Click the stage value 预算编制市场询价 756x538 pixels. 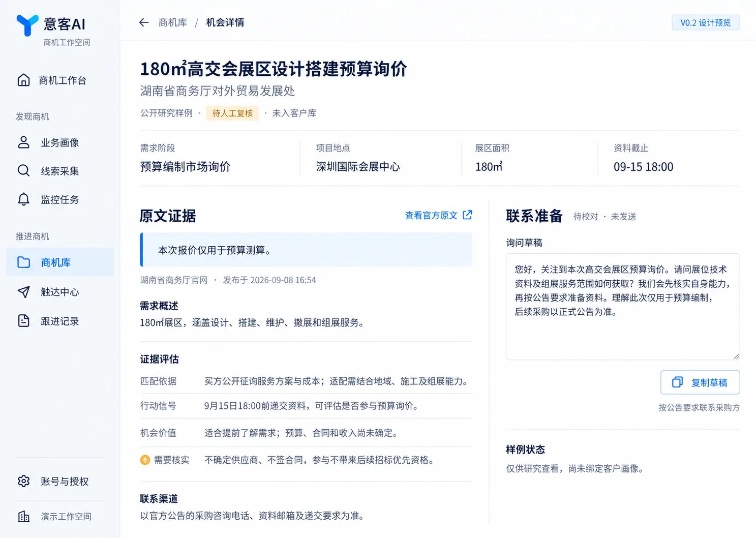tap(185, 167)
